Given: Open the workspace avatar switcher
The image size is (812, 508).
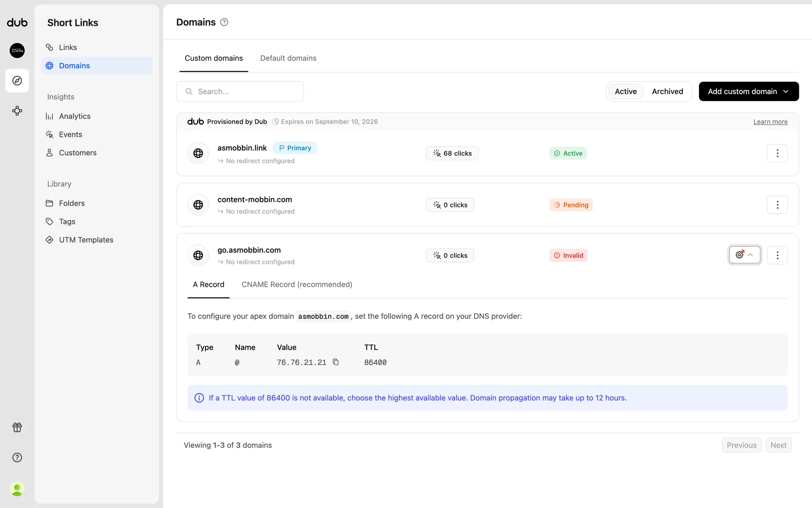Looking at the screenshot, I should coord(17,50).
